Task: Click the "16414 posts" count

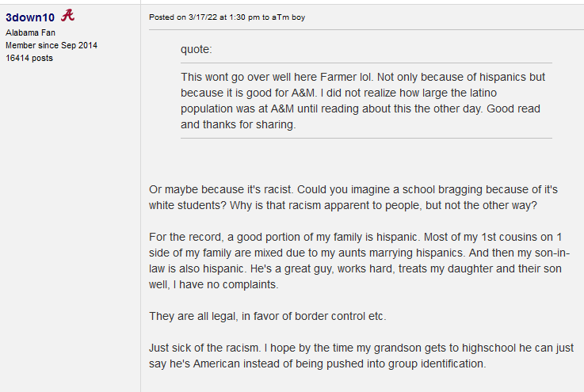Action: point(29,58)
